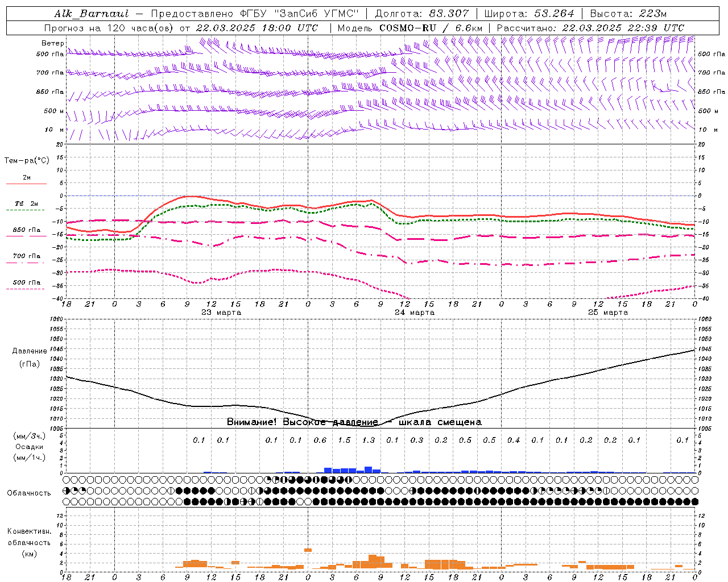Click the 0.3 precipitation value

[x=417, y=440]
